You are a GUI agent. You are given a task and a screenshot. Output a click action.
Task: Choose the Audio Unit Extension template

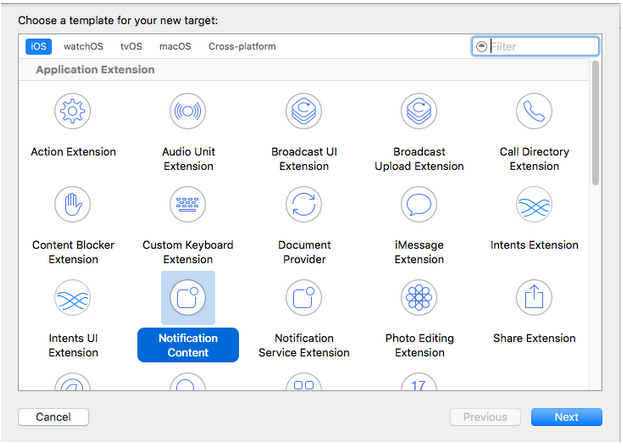click(188, 111)
